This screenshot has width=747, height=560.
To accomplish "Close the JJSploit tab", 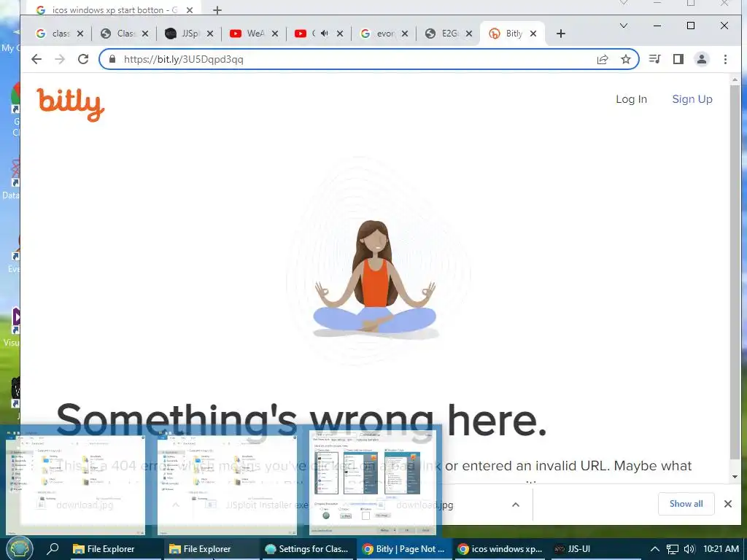I will coord(210,34).
